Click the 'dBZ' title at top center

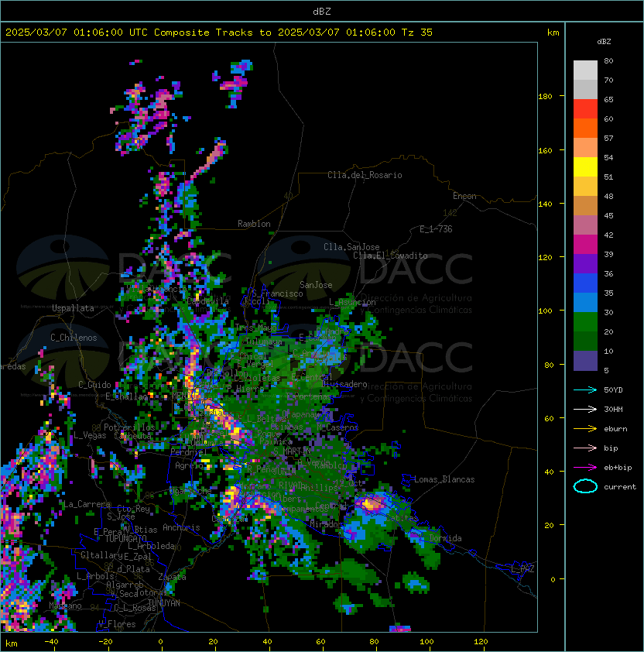pyautogui.click(x=322, y=12)
